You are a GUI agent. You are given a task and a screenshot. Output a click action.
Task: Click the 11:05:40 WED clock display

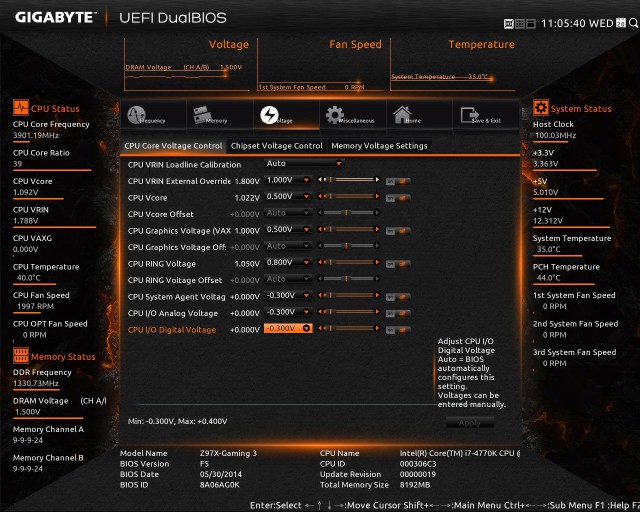(577, 23)
